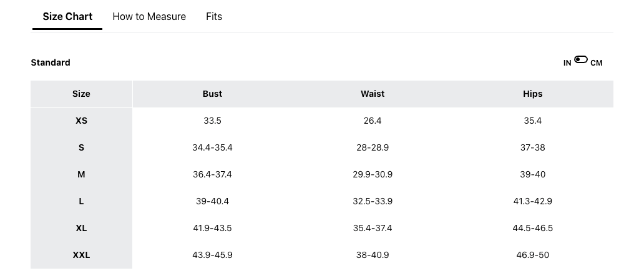Select the Size Chart tab
The width and height of the screenshot is (644, 278).
pyautogui.click(x=67, y=17)
